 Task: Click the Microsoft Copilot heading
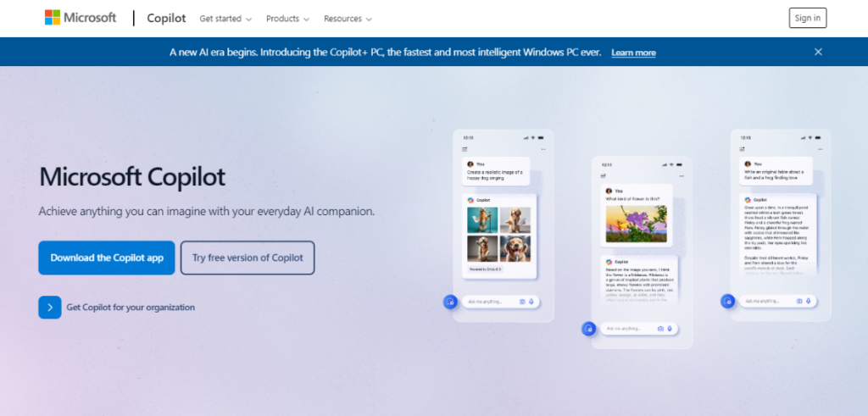pyautogui.click(x=132, y=177)
